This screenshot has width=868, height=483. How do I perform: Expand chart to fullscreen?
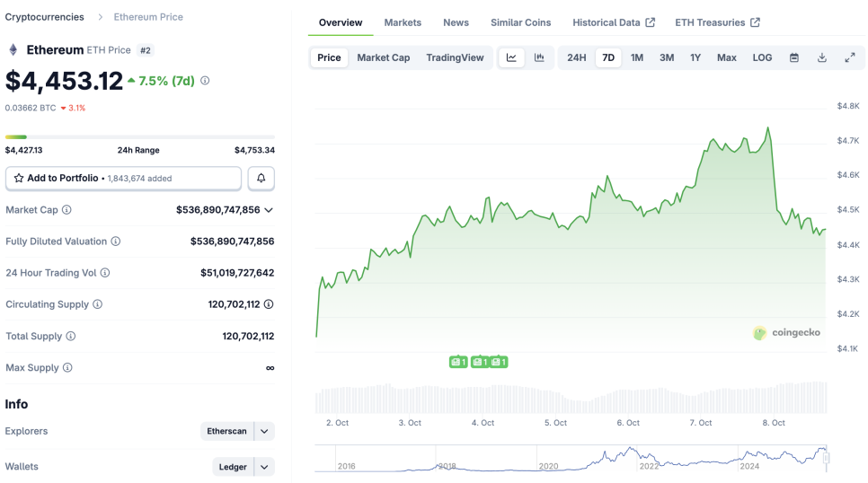(850, 57)
